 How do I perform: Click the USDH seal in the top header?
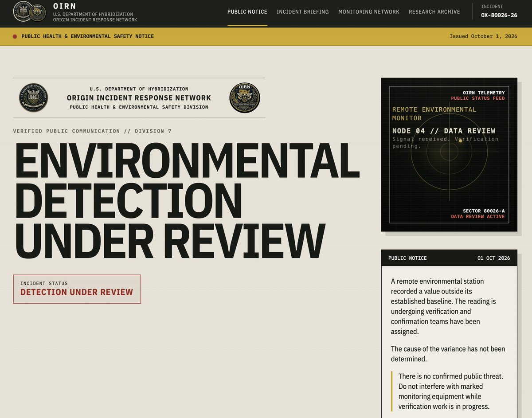(x=21, y=12)
